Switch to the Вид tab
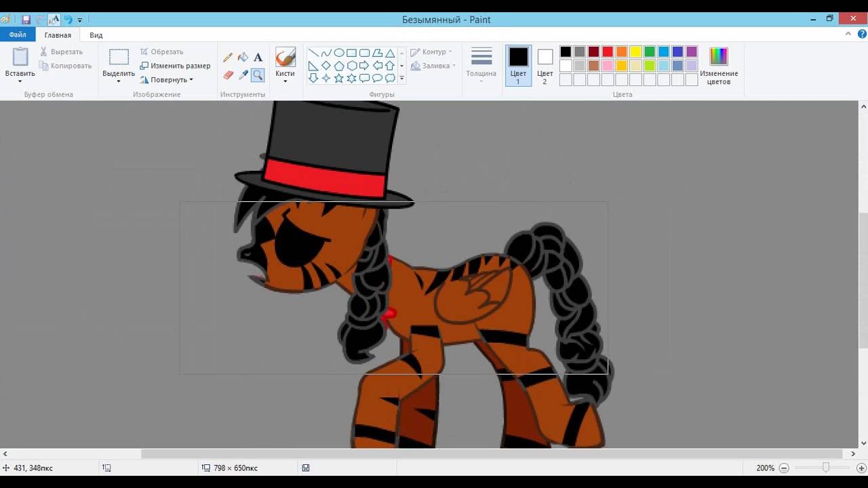The height and width of the screenshot is (488, 868). coord(96,35)
